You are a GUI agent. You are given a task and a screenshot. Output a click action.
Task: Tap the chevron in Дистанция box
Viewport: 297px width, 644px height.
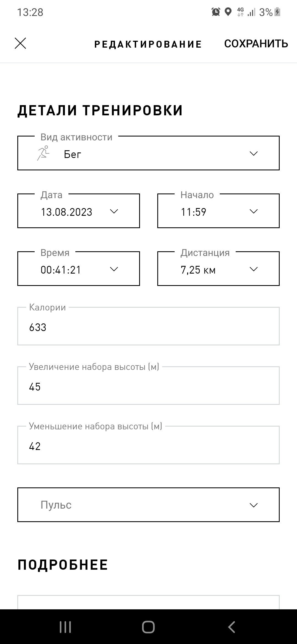(253, 269)
